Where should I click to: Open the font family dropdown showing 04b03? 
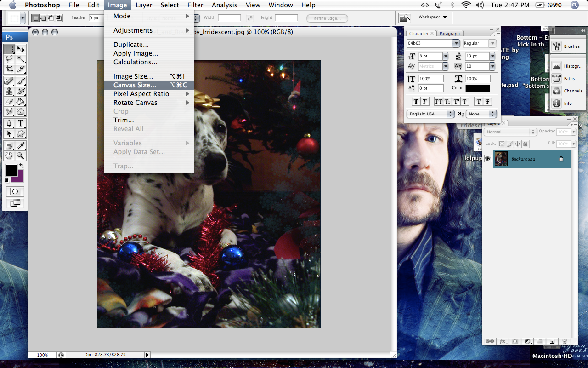[456, 43]
